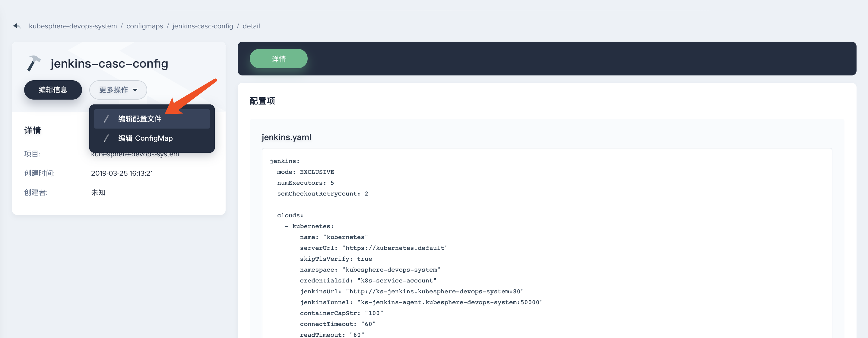Open the configmaps breadcrumb link
868x338 pixels.
click(144, 26)
